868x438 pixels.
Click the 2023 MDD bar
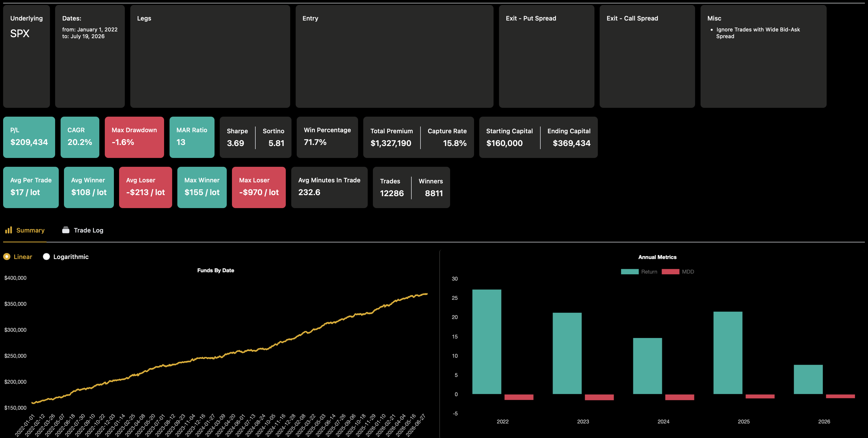tap(599, 397)
